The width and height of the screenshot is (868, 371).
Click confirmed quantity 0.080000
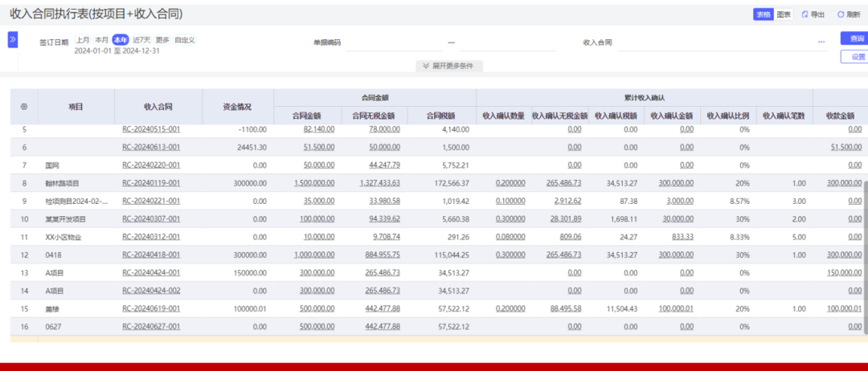click(x=510, y=237)
